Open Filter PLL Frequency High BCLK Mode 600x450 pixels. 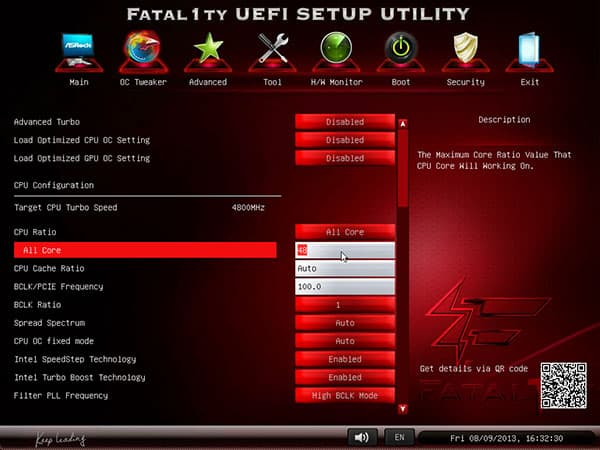tap(345, 395)
